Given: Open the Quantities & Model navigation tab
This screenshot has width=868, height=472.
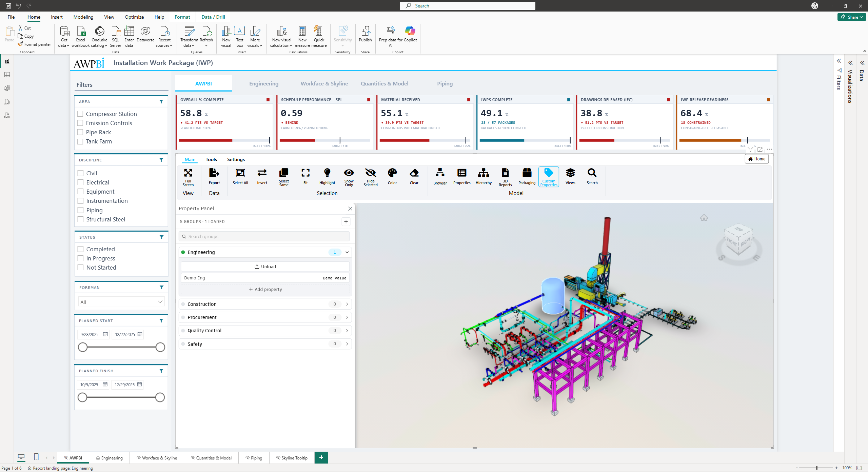Looking at the screenshot, I should pyautogui.click(x=384, y=84).
